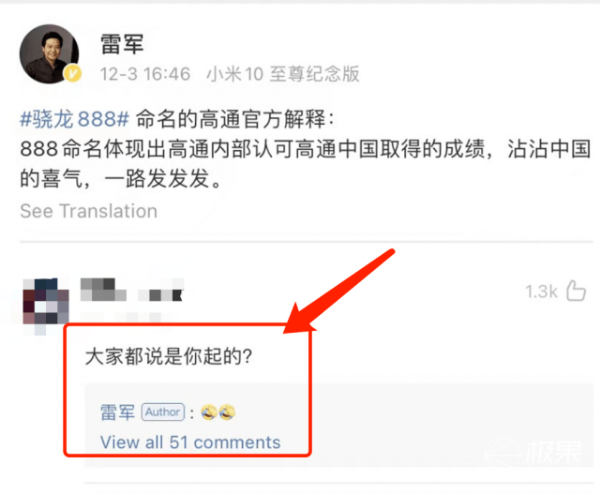
Task: Select the comment text 大家都说是你起的?
Action: pos(169,356)
